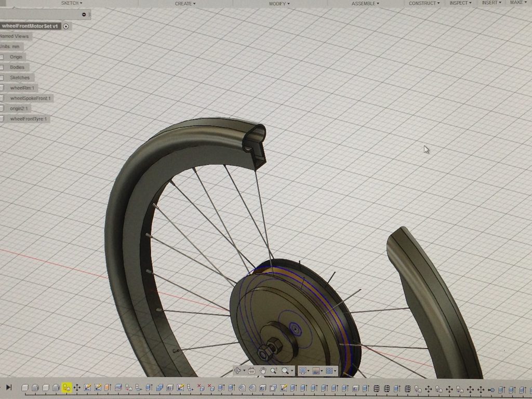The width and height of the screenshot is (532, 399).
Task: Open Grid and Snaps settings icon
Action: [x=316, y=371]
